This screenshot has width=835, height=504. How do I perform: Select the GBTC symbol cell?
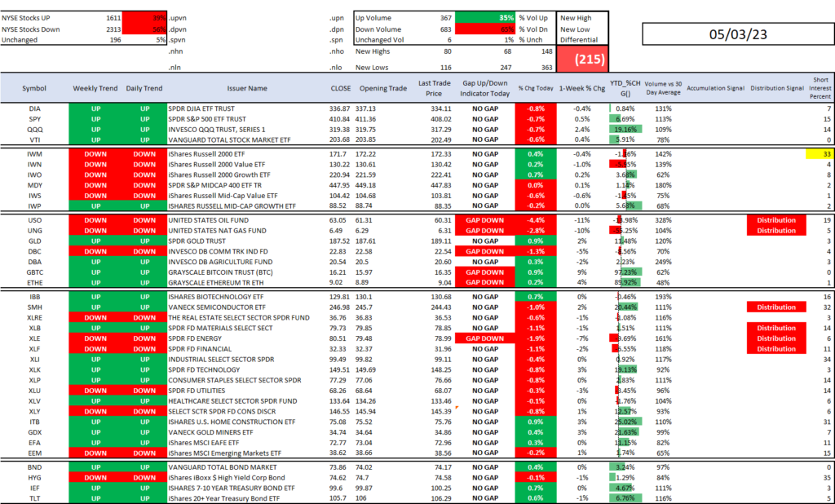[34, 272]
